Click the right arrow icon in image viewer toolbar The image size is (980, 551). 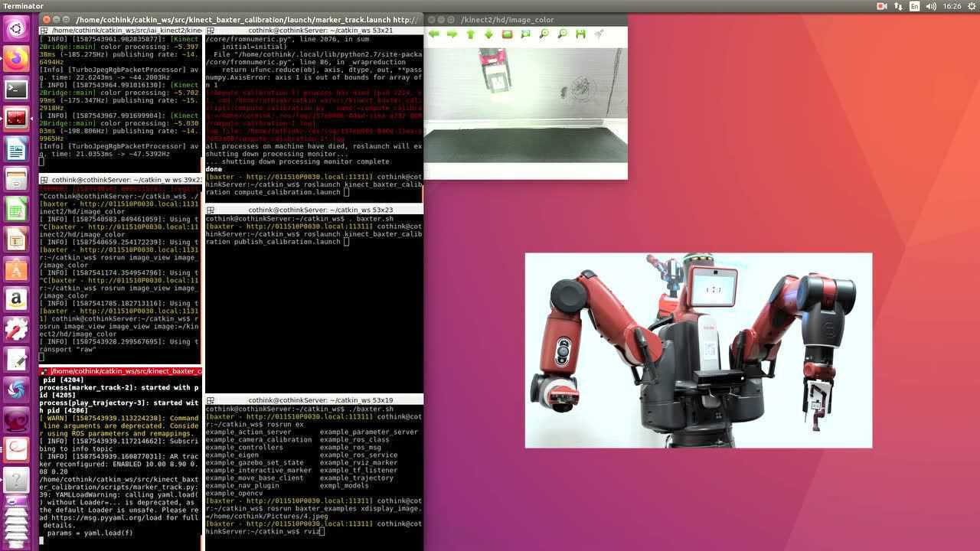pos(452,34)
